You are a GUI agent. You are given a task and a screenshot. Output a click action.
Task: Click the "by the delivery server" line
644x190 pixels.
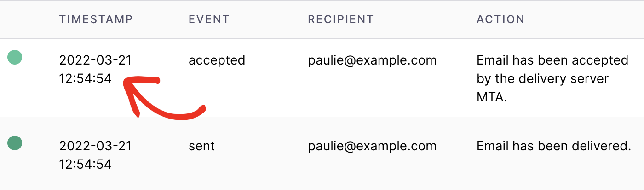coord(542,78)
